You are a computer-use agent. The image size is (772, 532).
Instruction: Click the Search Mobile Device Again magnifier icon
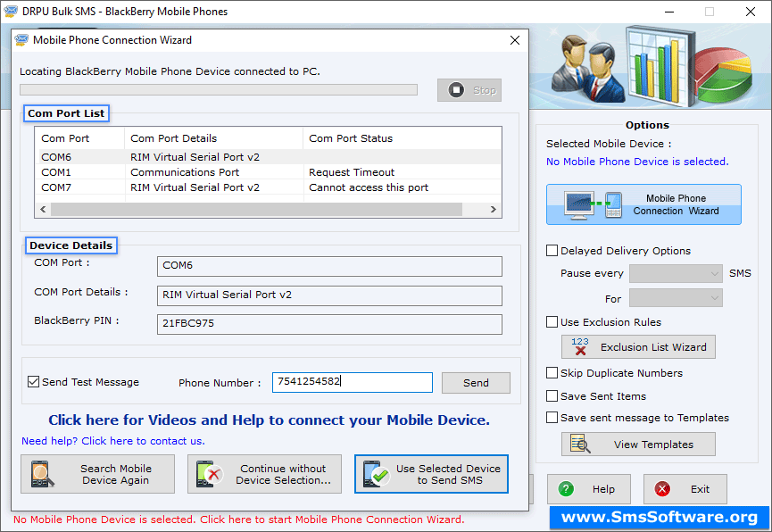(42, 474)
